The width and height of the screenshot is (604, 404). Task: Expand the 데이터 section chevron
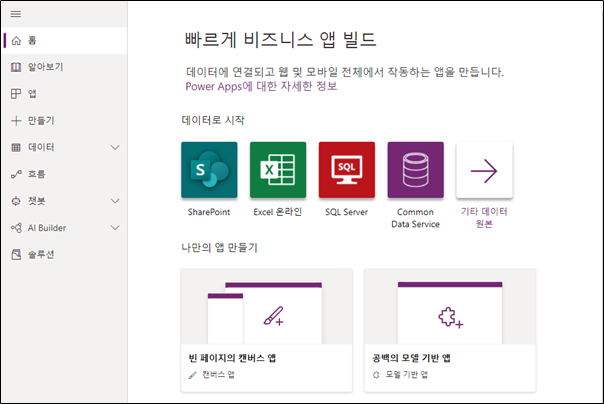point(115,148)
